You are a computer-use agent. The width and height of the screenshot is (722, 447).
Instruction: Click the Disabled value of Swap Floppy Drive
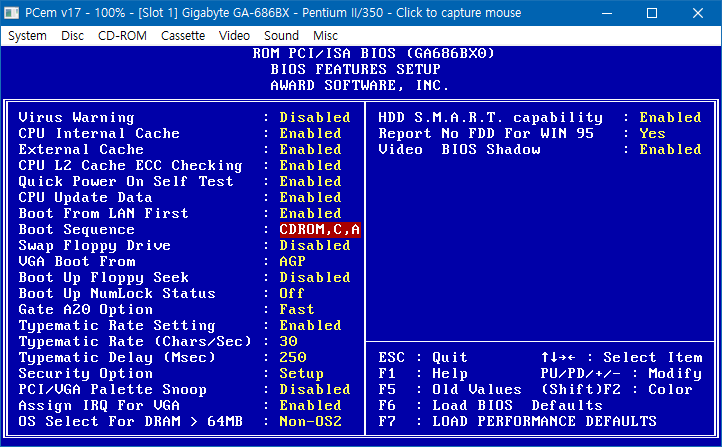click(315, 245)
